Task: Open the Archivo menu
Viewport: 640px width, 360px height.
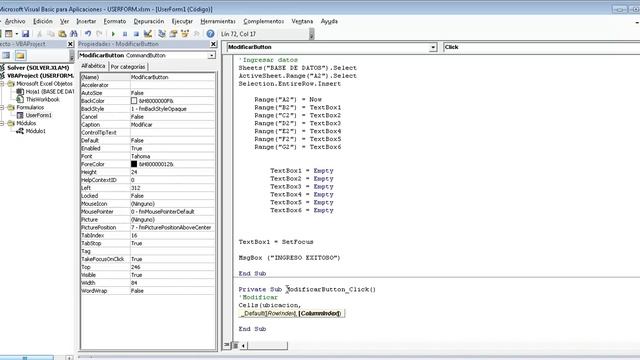Action: coord(15,21)
